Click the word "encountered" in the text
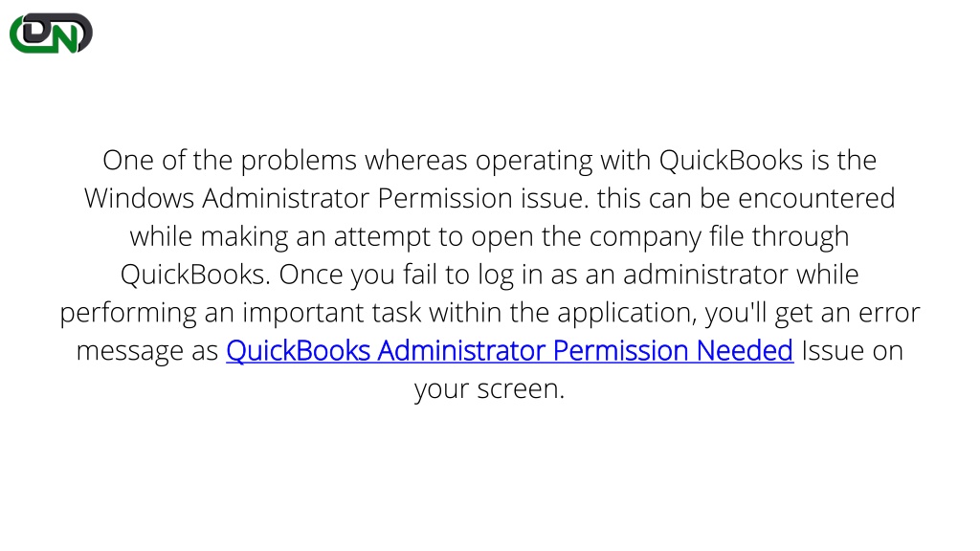This screenshot has width=980, height=551. pos(817,199)
